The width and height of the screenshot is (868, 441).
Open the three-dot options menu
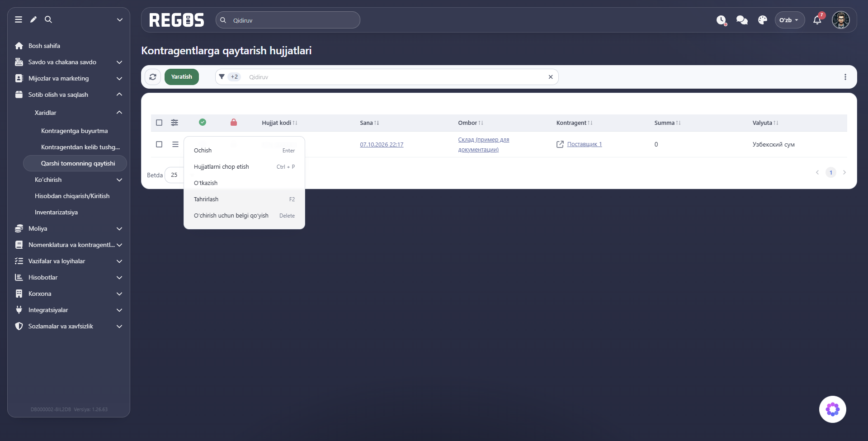click(x=845, y=77)
